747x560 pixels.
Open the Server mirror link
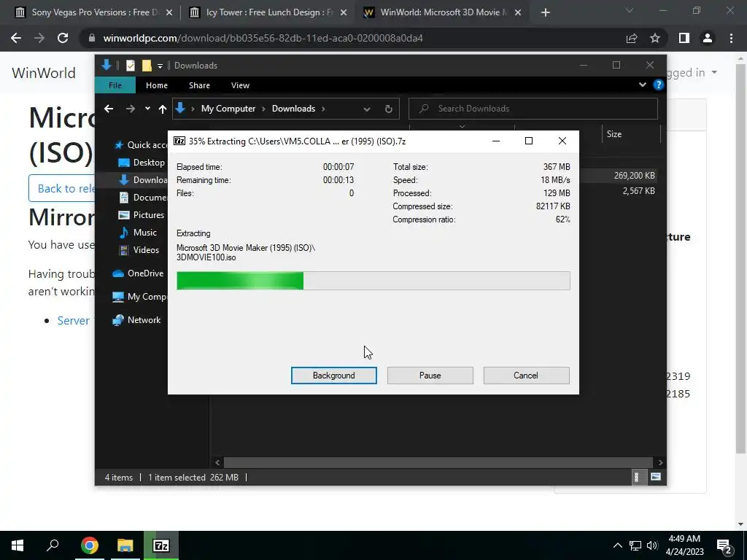(74, 321)
